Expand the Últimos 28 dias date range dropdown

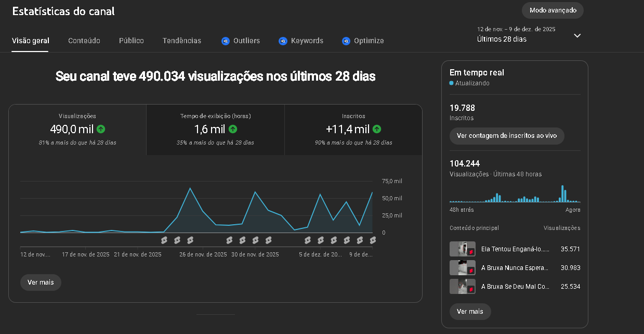coord(529,35)
